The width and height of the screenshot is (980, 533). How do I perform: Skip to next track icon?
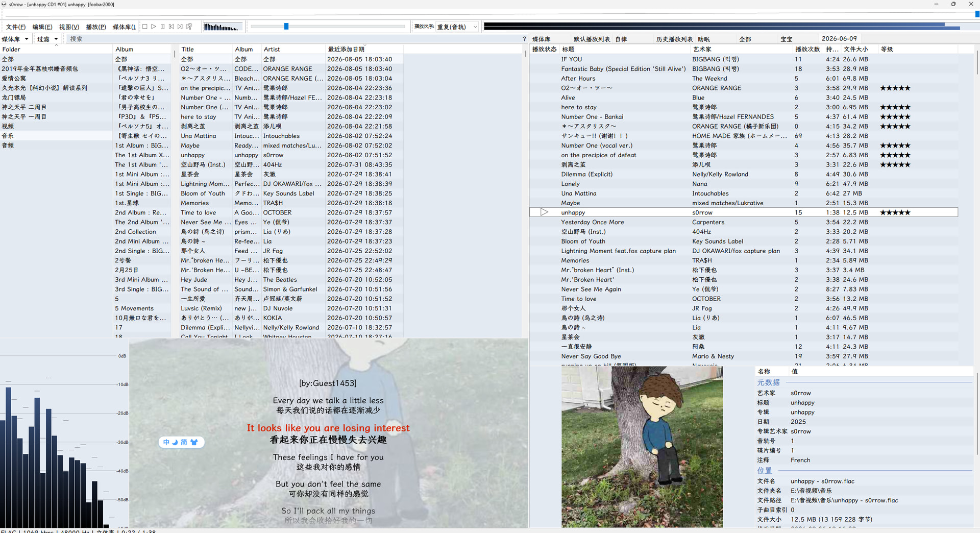180,27
